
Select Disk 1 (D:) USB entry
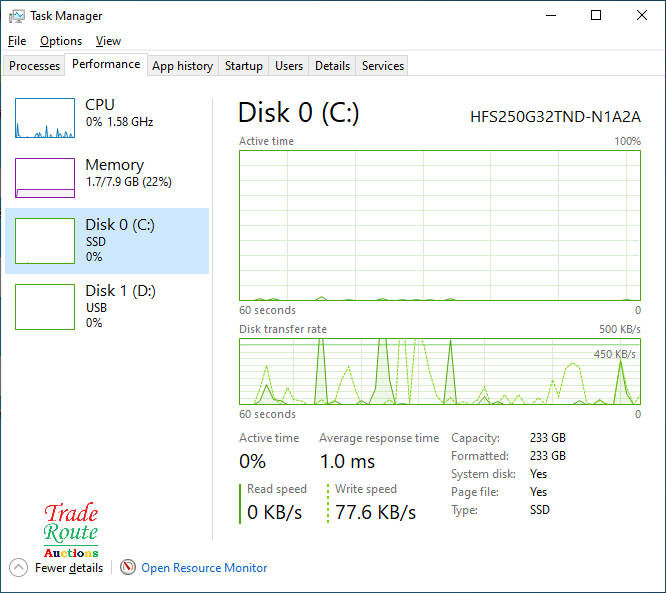tap(107, 306)
